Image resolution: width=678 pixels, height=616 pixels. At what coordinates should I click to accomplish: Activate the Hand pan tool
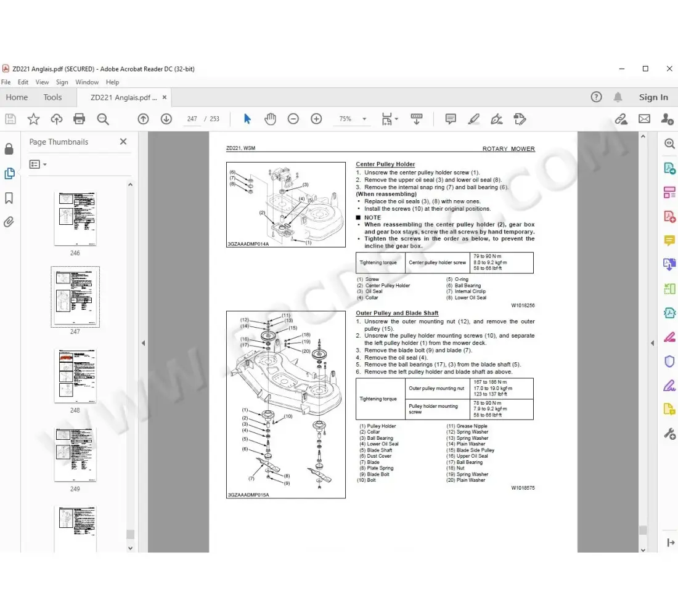[x=270, y=119]
